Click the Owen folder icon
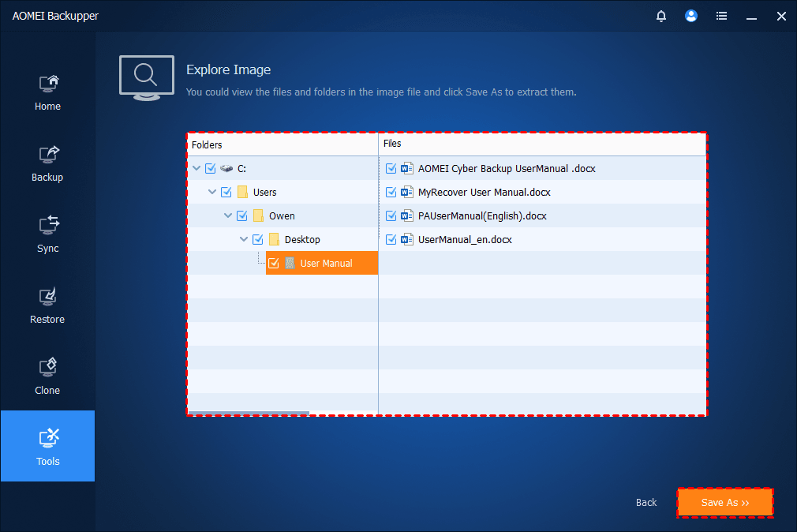The height and width of the screenshot is (532, 797). pyautogui.click(x=258, y=215)
